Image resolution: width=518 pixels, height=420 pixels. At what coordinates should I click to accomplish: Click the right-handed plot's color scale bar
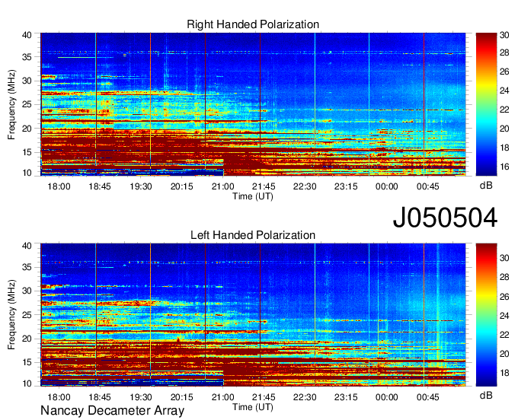486,104
